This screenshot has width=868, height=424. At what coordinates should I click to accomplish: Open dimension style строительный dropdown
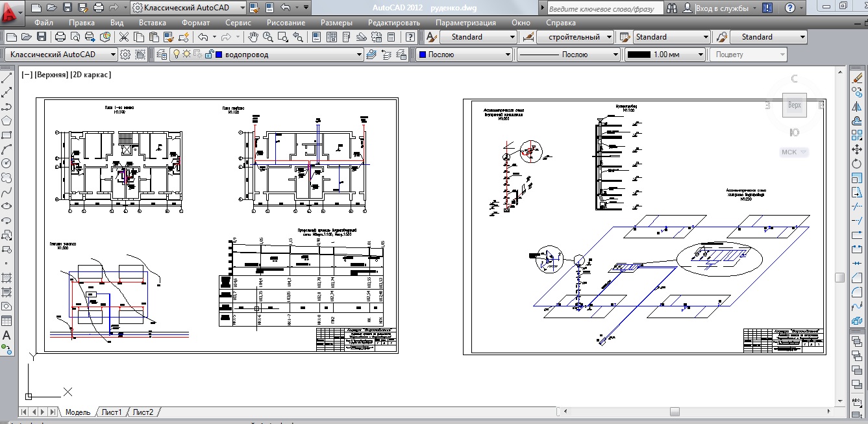(575, 37)
